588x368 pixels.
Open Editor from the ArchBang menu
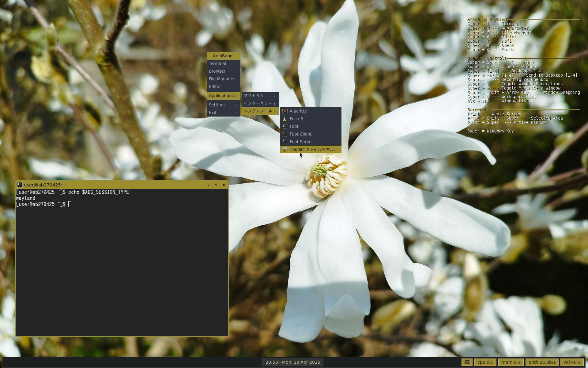tap(223, 86)
